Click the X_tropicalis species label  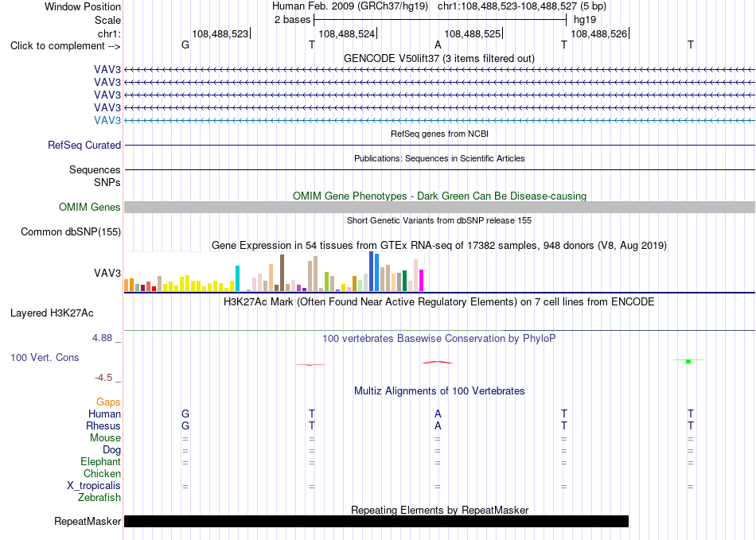tap(94, 486)
